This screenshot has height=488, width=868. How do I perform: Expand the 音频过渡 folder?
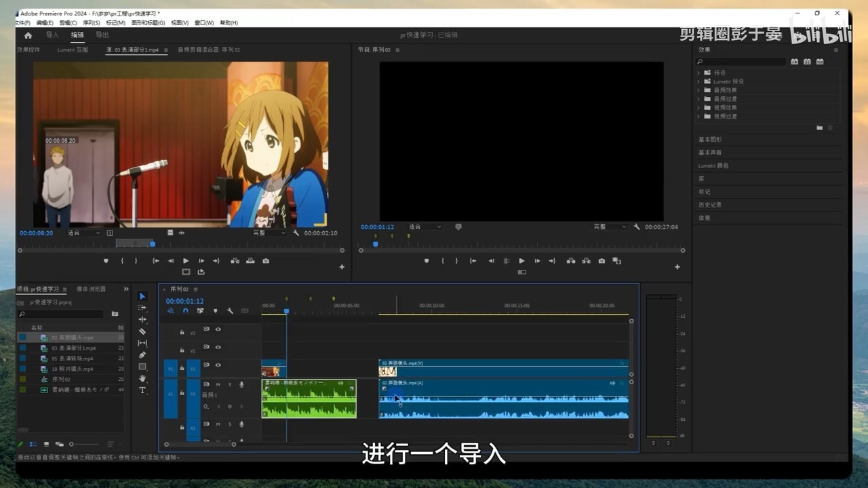click(x=698, y=99)
